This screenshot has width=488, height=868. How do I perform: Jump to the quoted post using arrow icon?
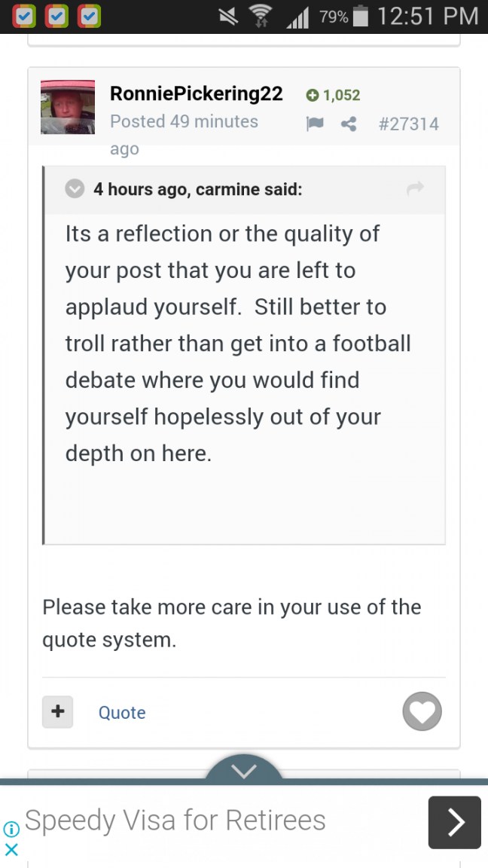point(415,189)
